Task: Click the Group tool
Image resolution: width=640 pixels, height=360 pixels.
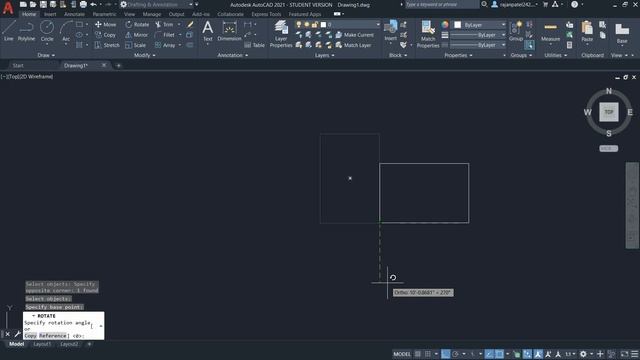Action: tap(516, 31)
